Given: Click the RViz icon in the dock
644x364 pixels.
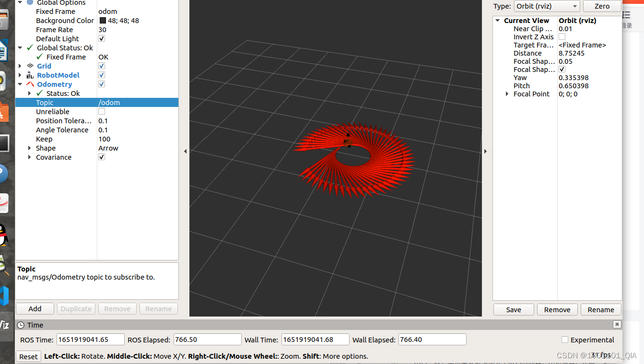Looking at the screenshot, I should 4,325.
